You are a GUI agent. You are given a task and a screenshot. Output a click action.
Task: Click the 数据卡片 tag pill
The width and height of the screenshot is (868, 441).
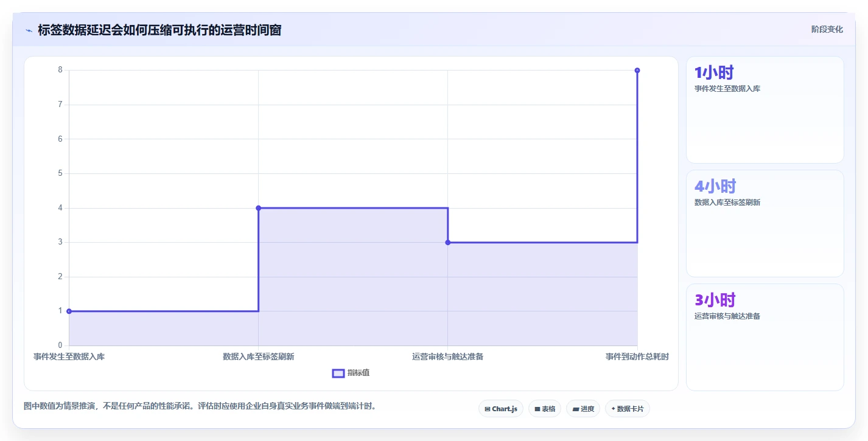click(628, 409)
